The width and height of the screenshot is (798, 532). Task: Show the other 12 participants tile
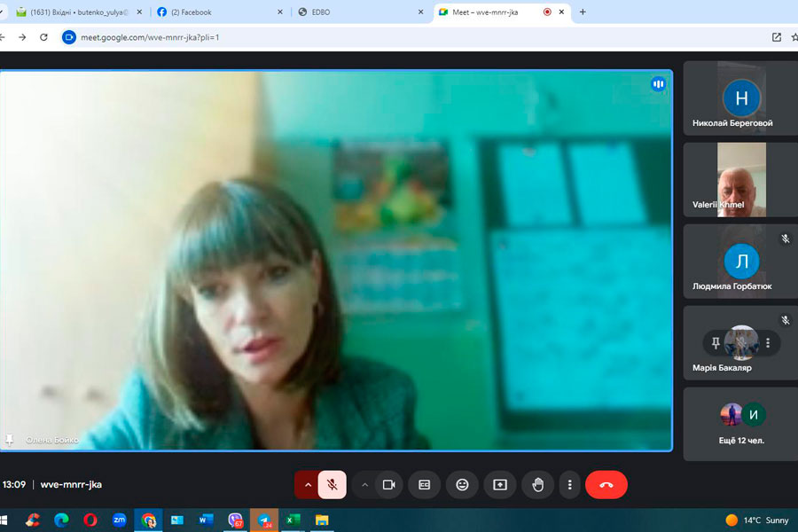tap(741, 424)
